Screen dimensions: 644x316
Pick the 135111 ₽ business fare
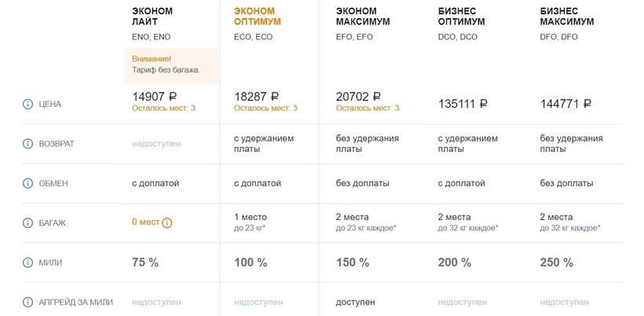coord(463,103)
